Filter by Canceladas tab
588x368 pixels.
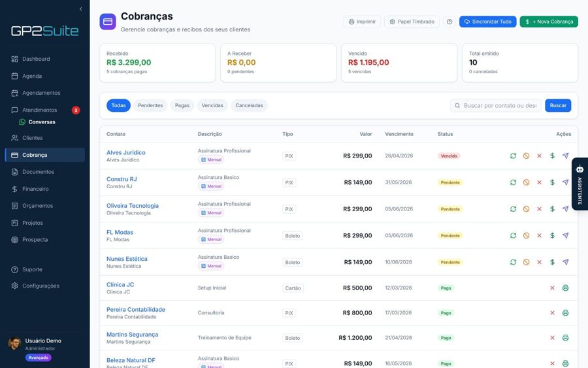coord(249,105)
